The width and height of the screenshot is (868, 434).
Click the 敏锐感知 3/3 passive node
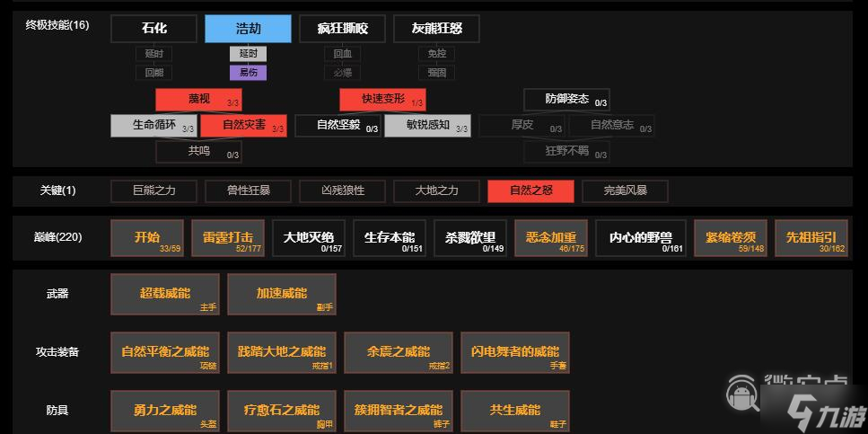[x=427, y=126]
